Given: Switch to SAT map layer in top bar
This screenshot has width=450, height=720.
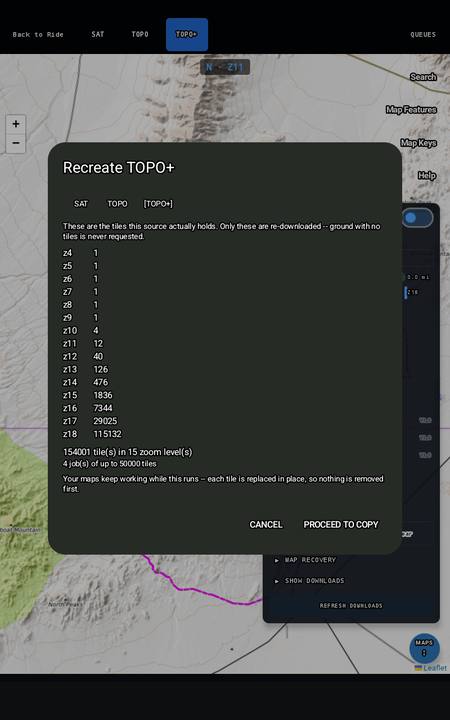Looking at the screenshot, I should 98,34.
